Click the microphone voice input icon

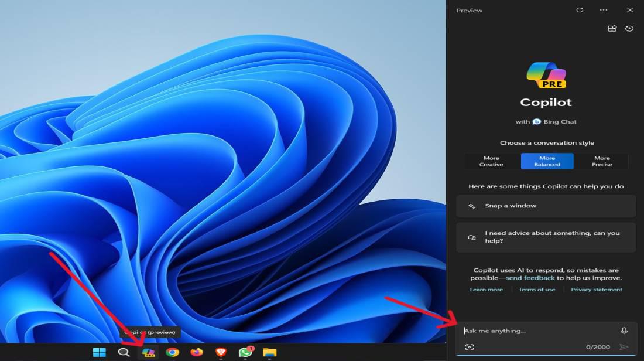(x=624, y=331)
